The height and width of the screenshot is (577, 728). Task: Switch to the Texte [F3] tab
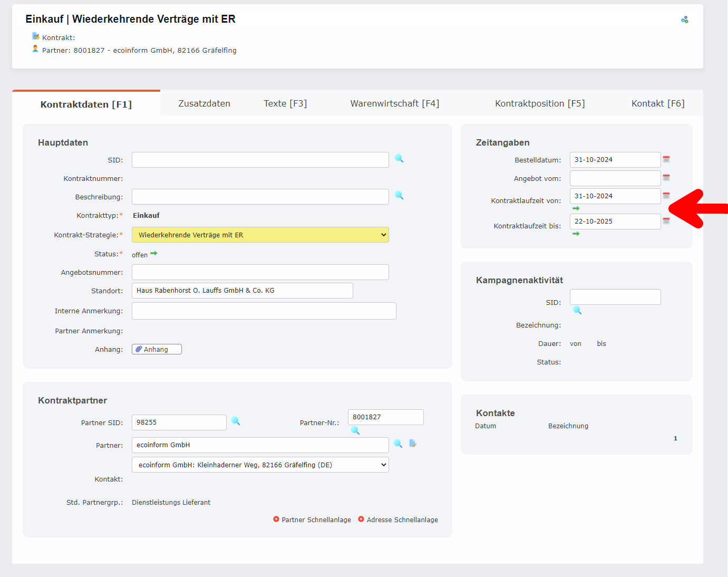pos(285,103)
